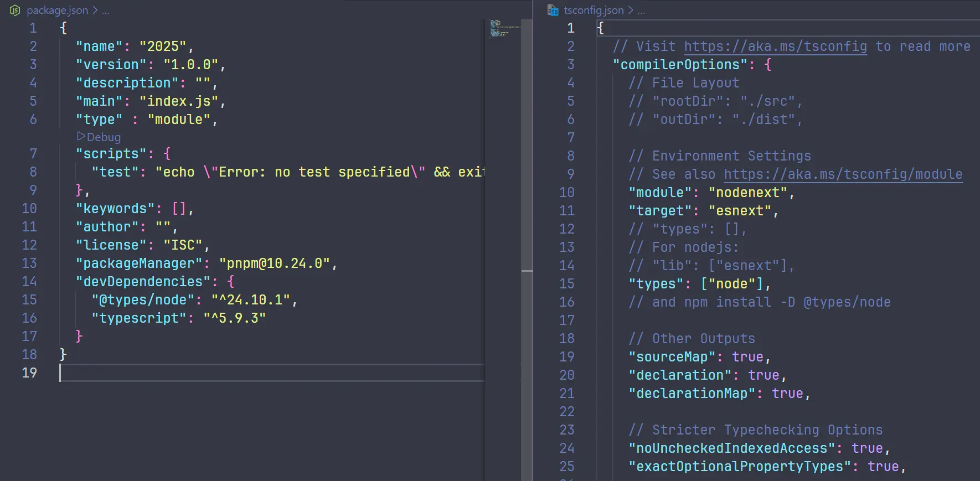Click the "^5.9.3" typescript version value

point(235,318)
